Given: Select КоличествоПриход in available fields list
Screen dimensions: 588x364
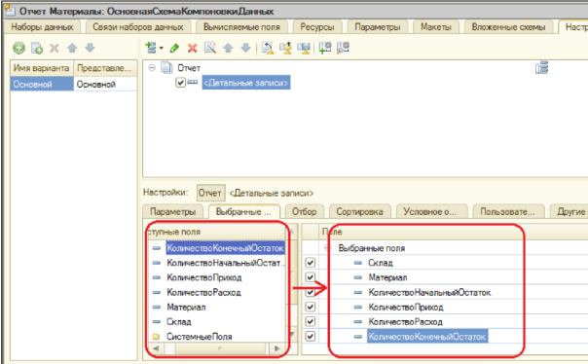Looking at the screenshot, I should point(204,277).
